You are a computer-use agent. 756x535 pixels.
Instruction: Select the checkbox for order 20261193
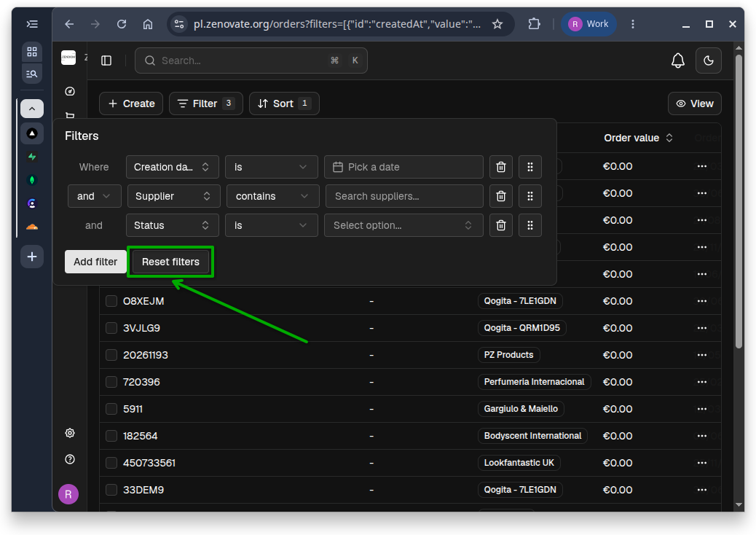coord(111,355)
